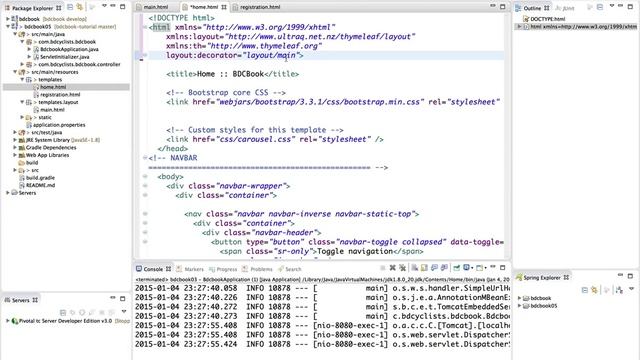
Task: Select the Console tab
Action: [153, 269]
